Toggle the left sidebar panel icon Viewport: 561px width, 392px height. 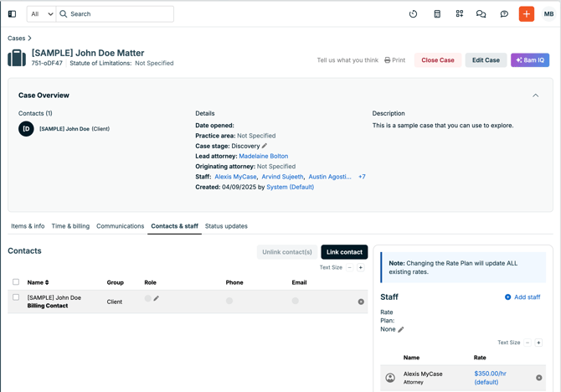(x=12, y=14)
